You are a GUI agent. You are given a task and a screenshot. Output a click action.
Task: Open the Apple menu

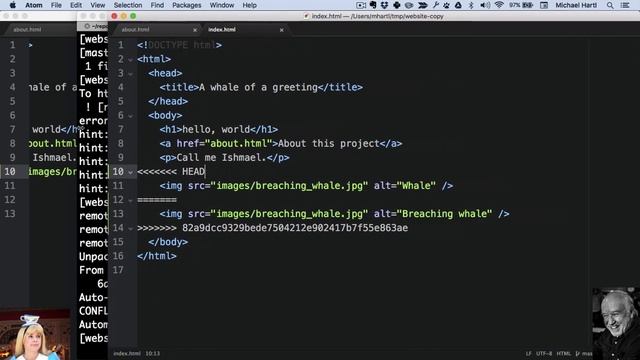pyautogui.click(x=12, y=5)
